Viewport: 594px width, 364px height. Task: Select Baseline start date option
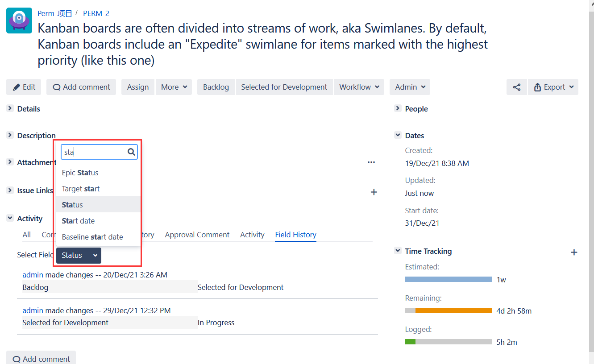click(98, 237)
